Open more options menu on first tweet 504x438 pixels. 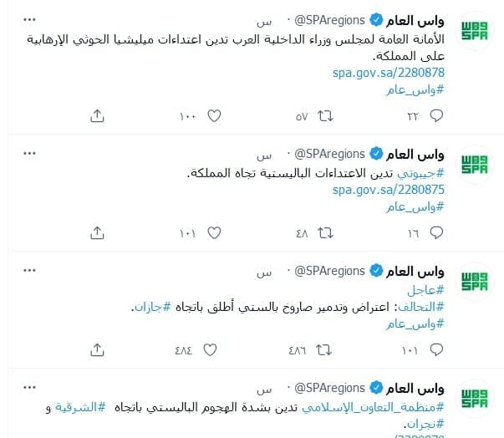29,20
